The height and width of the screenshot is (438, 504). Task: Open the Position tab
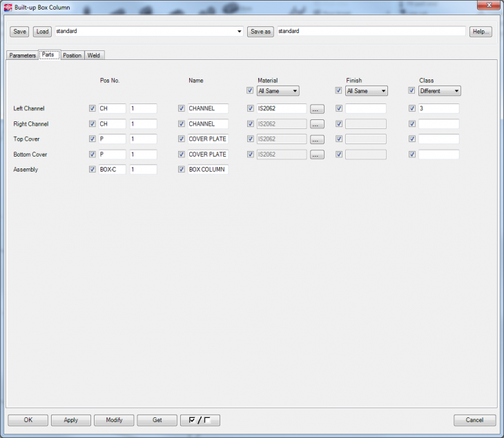(72, 55)
